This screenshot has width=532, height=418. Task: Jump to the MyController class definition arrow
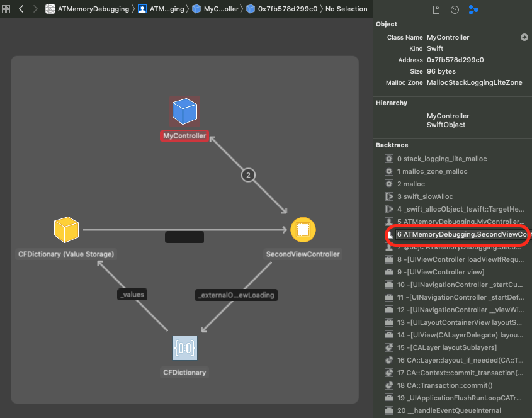(x=524, y=37)
